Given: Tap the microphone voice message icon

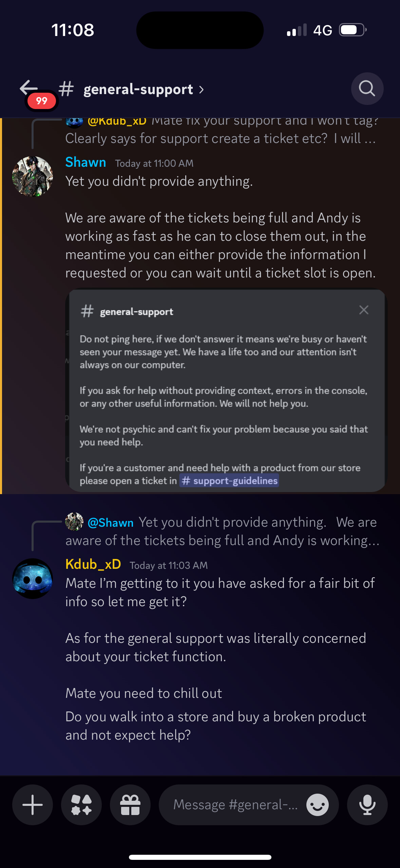Looking at the screenshot, I should pos(367,804).
